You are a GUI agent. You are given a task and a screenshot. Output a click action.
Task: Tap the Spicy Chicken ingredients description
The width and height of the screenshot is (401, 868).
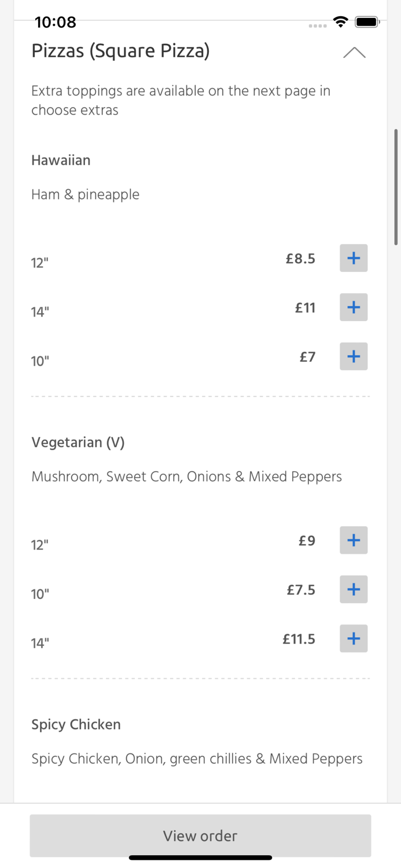point(197,759)
